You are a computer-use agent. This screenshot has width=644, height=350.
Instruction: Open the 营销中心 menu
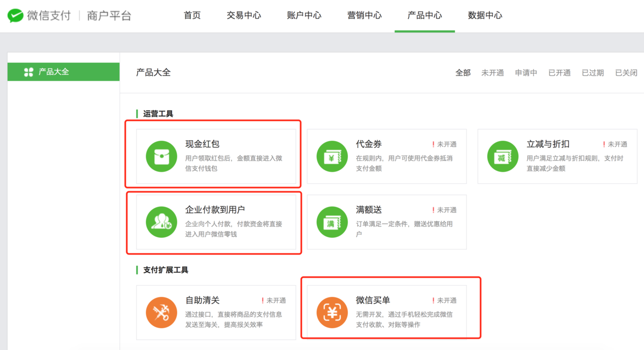click(365, 16)
